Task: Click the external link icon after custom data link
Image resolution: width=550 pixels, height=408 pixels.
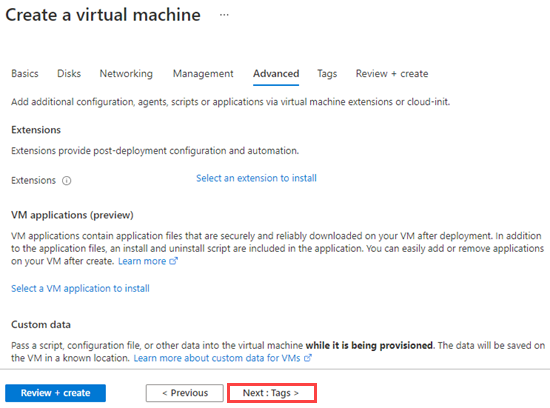Action: tap(308, 358)
